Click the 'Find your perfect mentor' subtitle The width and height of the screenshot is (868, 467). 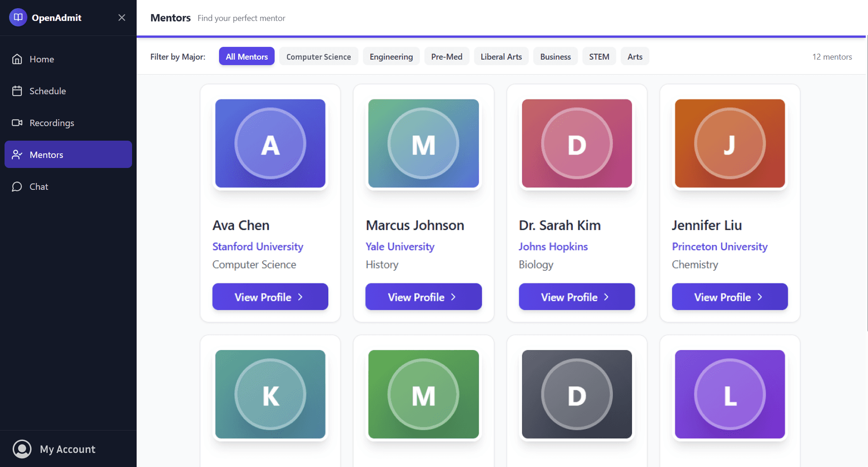tap(241, 18)
